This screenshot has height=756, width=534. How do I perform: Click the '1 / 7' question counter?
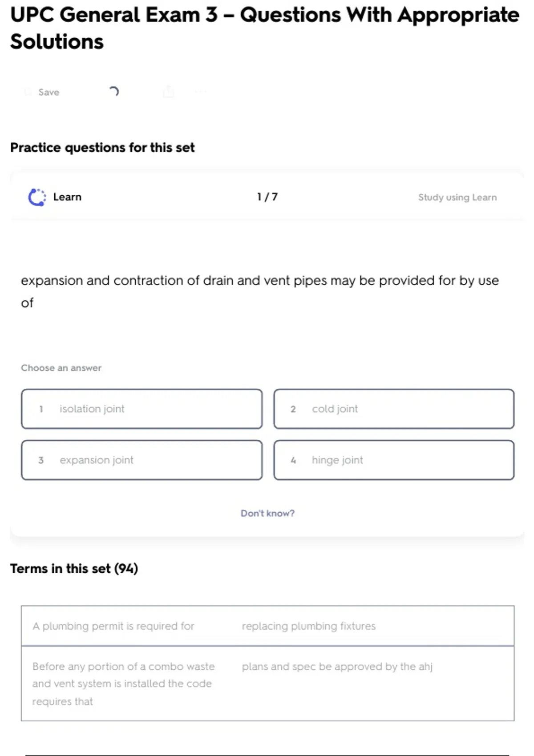coord(267,197)
